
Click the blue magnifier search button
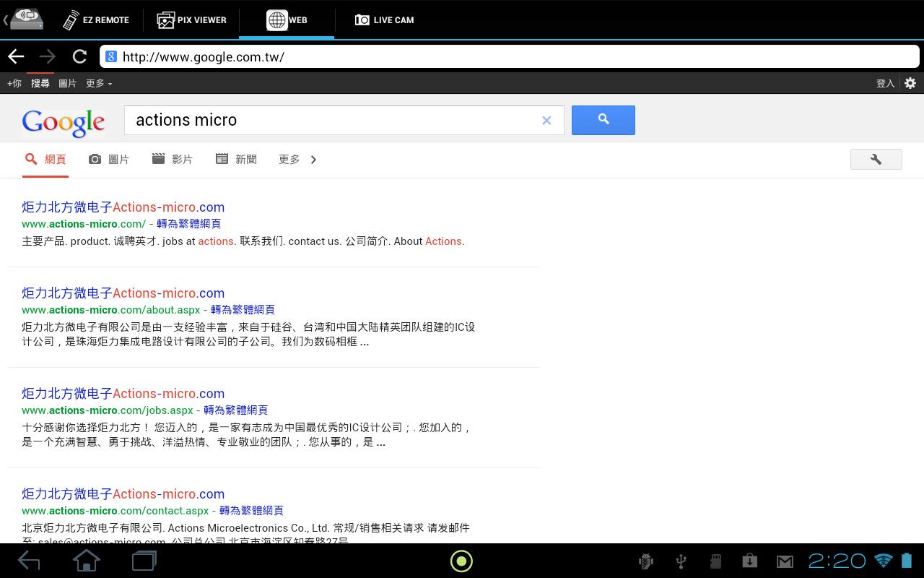pyautogui.click(x=603, y=120)
